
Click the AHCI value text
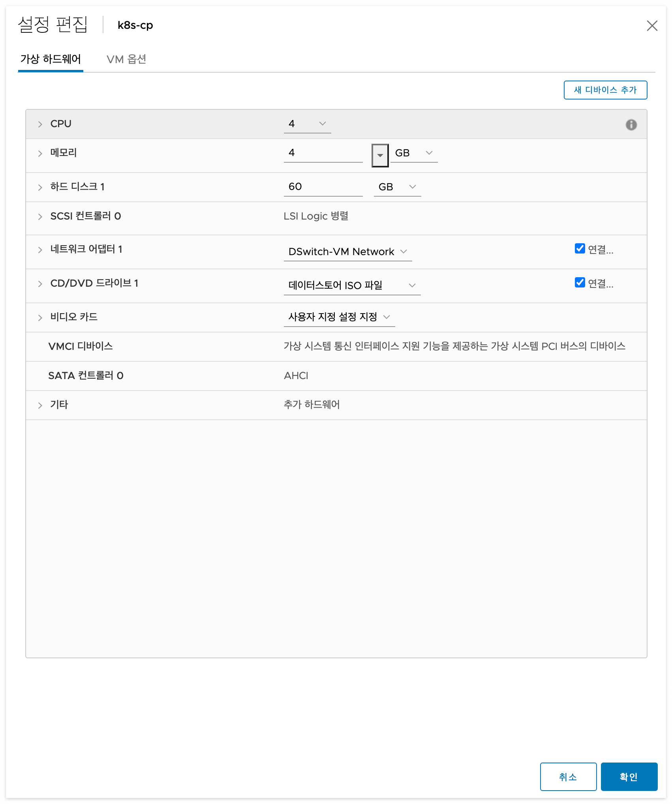(296, 376)
